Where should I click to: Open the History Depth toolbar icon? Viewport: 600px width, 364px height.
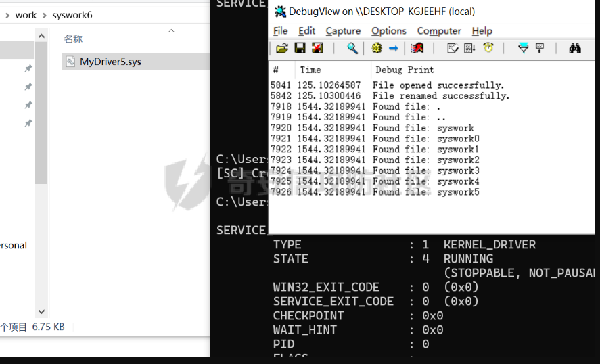click(x=470, y=48)
